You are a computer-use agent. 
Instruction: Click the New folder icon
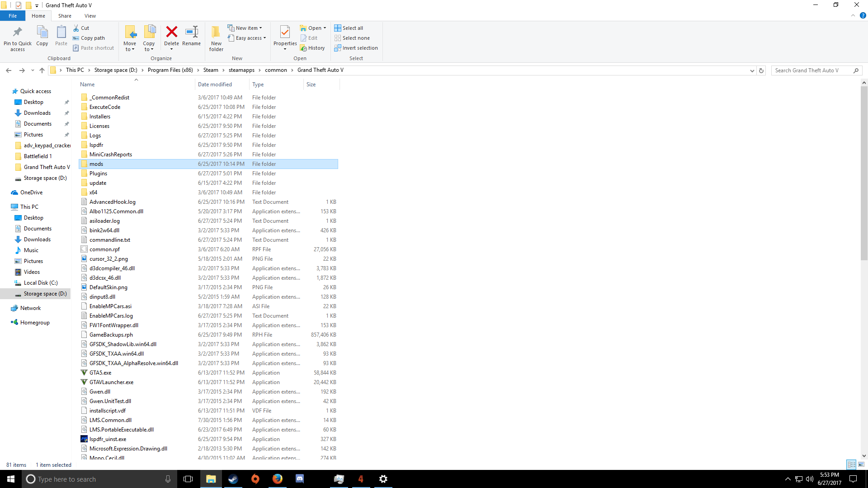pyautogui.click(x=216, y=33)
